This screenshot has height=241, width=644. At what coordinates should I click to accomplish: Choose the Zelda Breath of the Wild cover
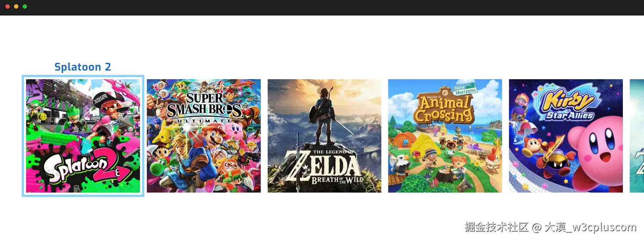click(325, 136)
